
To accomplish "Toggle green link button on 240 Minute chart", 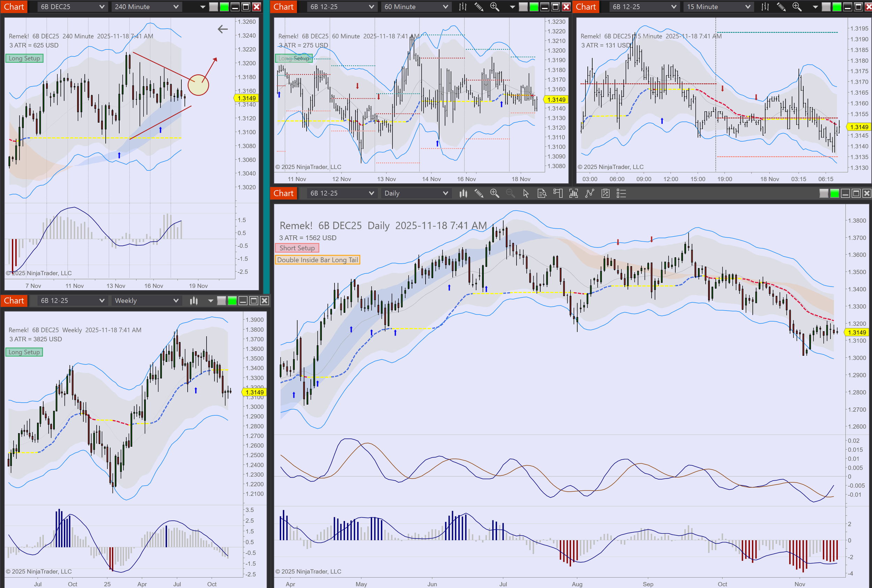I will (224, 7).
